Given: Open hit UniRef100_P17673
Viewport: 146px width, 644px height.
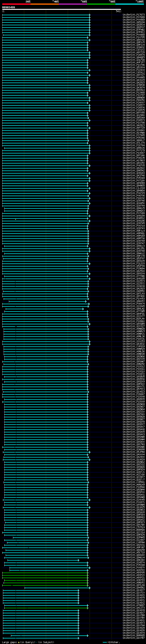Looking at the screenshot, I should coord(134,15).
